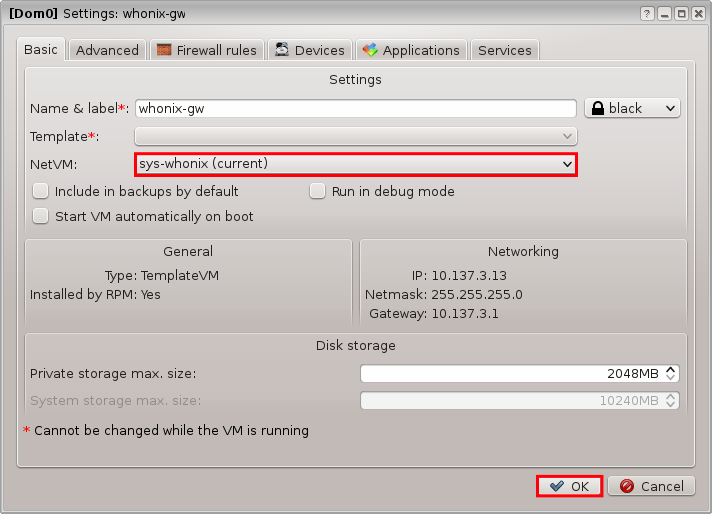Viewport: 712px width, 514px height.
Task: Click the Devices tab icon
Action: click(283, 50)
